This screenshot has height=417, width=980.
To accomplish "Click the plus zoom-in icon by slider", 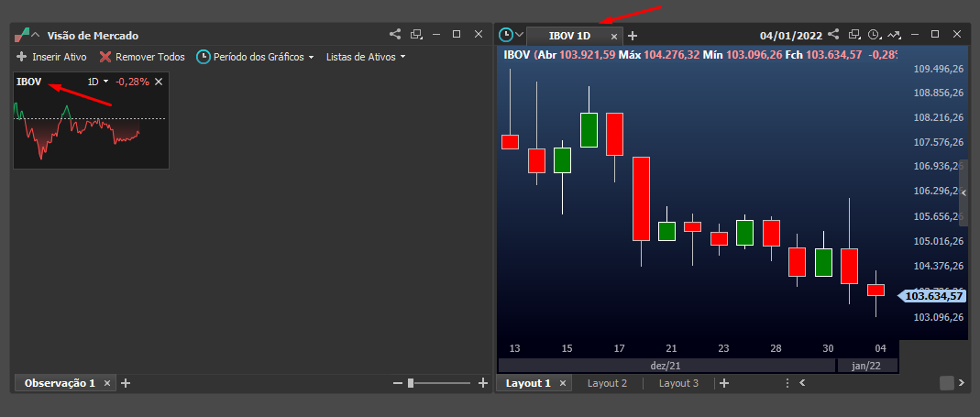I will click(482, 383).
